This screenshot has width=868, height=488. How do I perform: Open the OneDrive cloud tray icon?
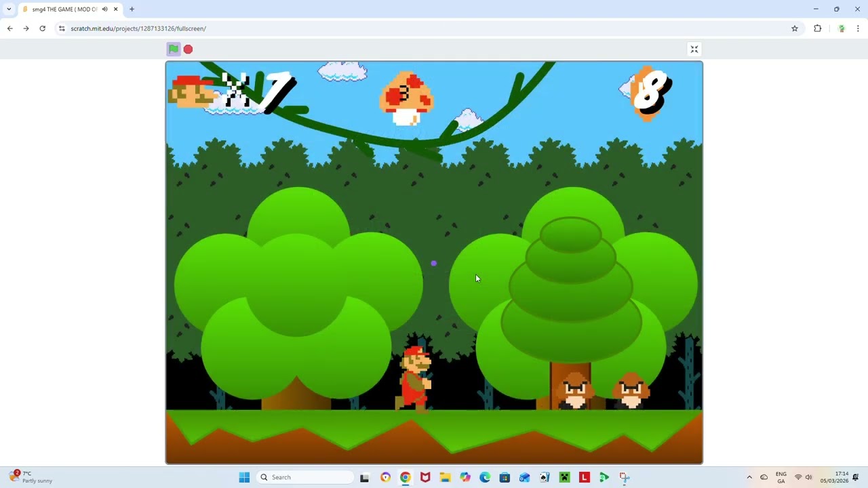pos(764,477)
